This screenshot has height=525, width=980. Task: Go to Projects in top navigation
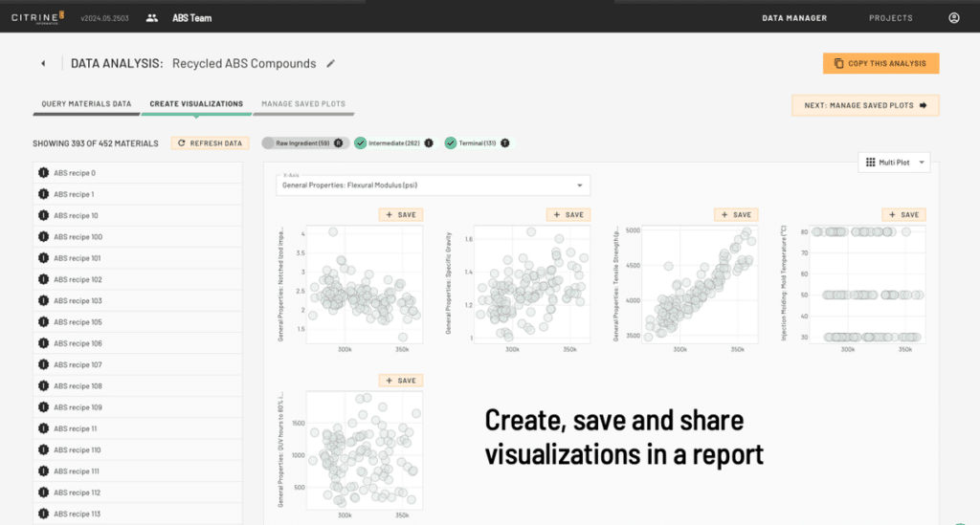coord(890,17)
